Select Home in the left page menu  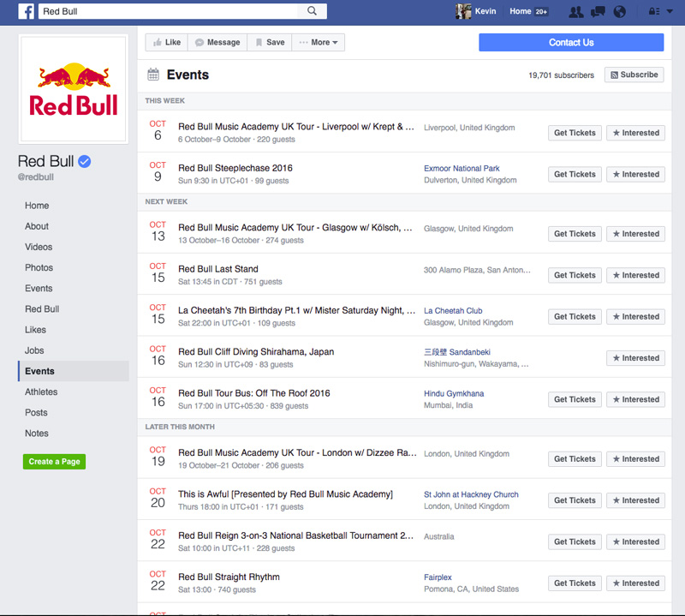37,206
